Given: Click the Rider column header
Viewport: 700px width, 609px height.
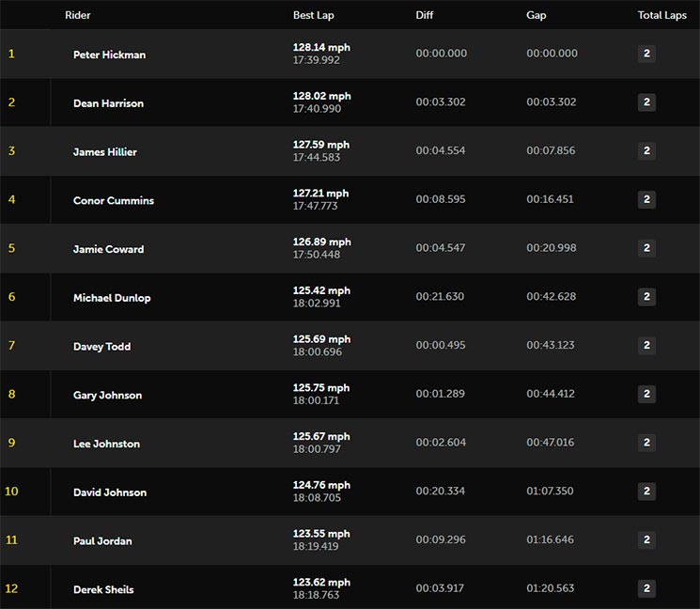Looking at the screenshot, I should (78, 15).
